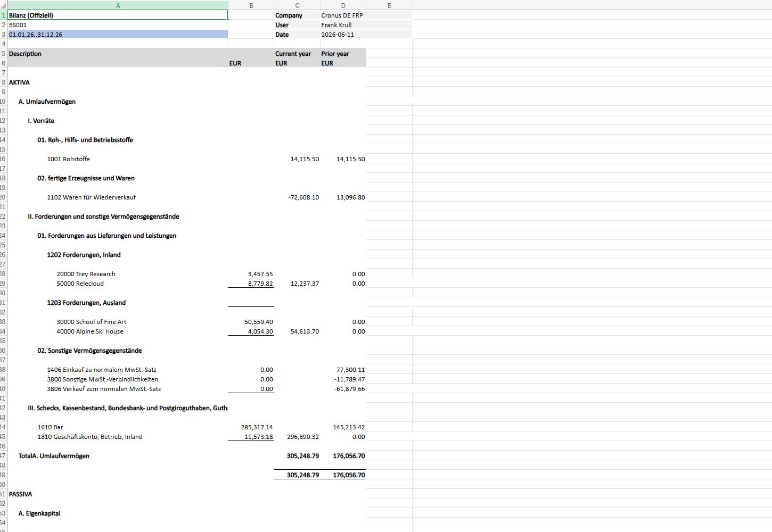Click cell 'BS001'
772x532 pixels.
click(x=118, y=25)
